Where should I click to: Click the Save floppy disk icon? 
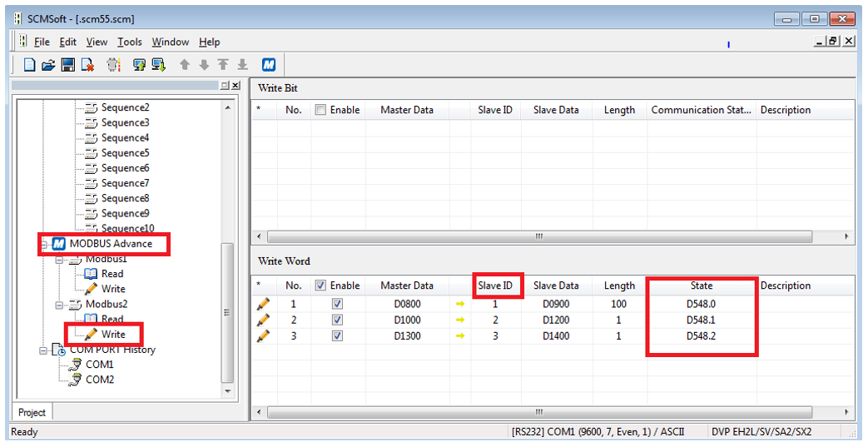click(x=68, y=65)
